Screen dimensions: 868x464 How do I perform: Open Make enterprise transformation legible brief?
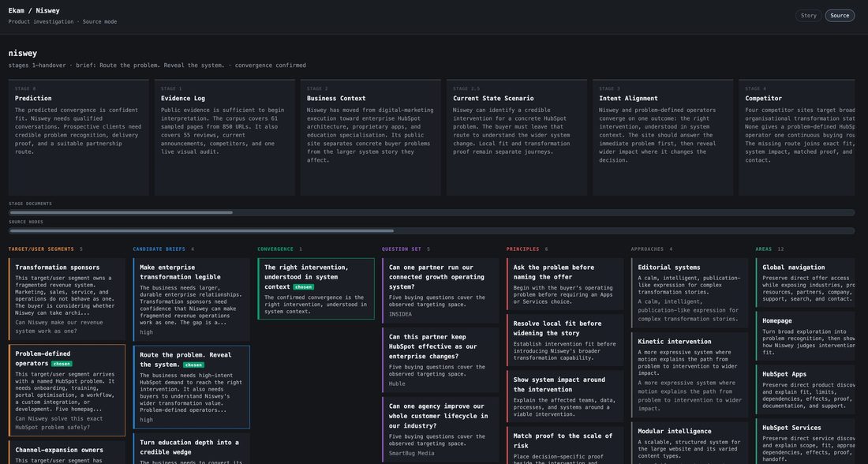[x=192, y=300]
